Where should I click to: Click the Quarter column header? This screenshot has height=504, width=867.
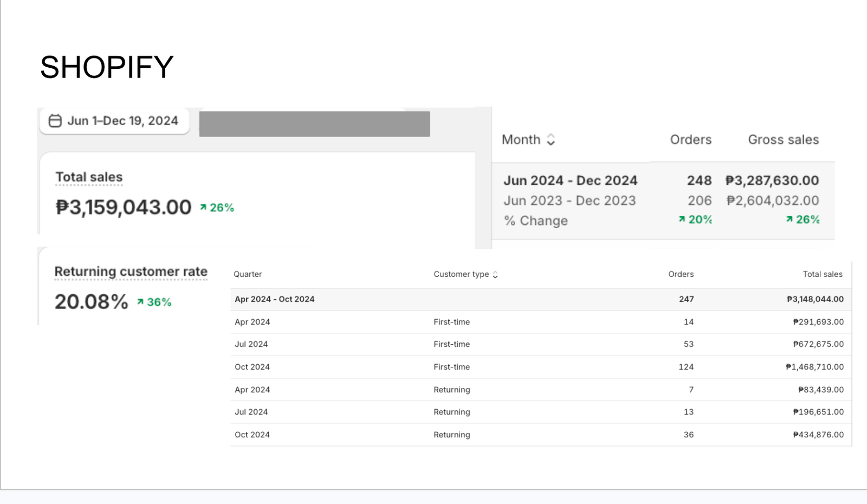click(248, 274)
